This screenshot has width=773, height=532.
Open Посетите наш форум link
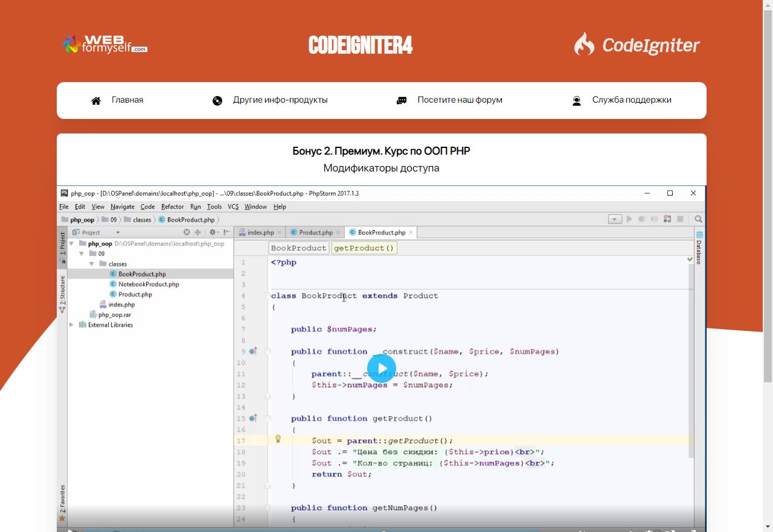[x=460, y=100]
